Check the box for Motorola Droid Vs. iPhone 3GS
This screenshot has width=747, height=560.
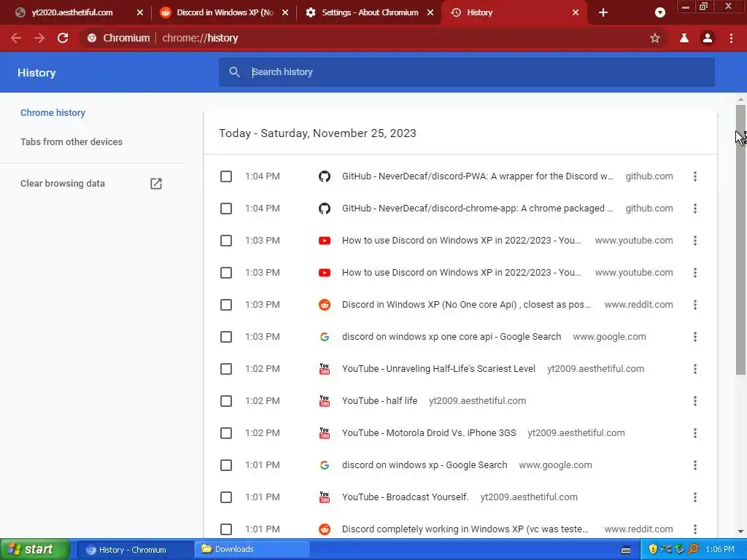(226, 433)
